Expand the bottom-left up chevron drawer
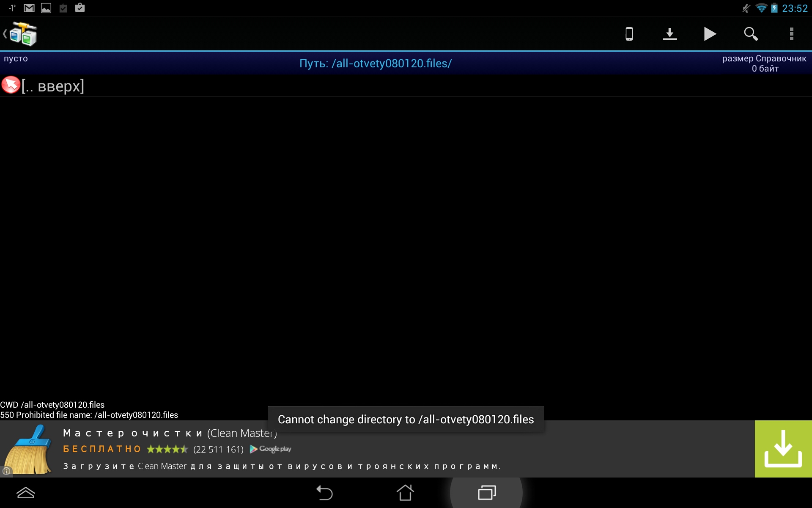The image size is (812, 508). [25, 493]
